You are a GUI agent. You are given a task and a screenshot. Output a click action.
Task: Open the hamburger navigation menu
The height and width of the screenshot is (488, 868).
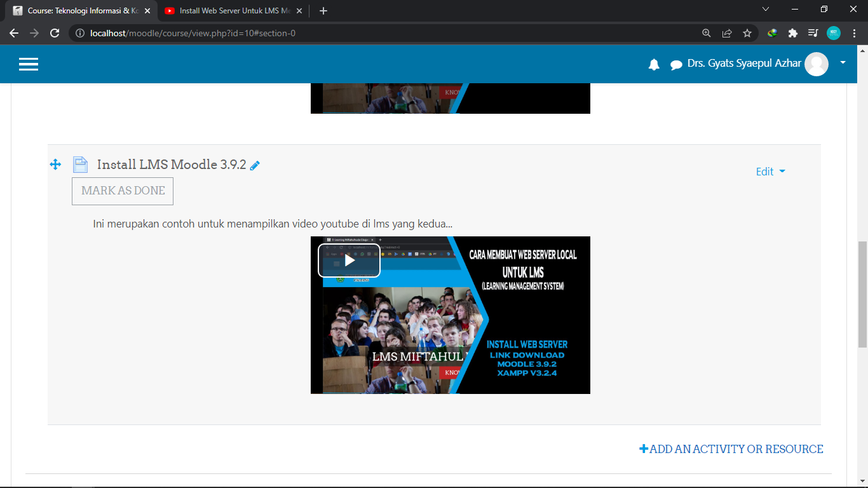click(x=29, y=64)
